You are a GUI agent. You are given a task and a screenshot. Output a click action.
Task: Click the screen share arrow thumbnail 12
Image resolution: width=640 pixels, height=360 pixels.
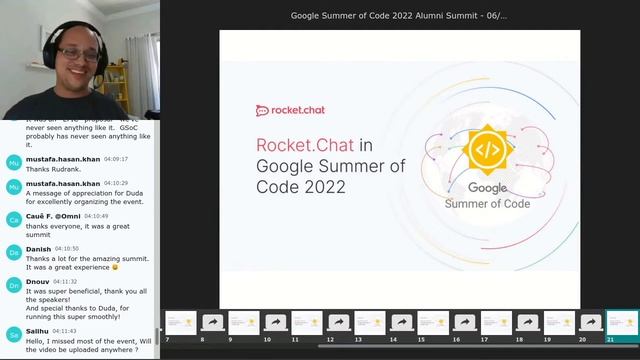tap(339, 323)
